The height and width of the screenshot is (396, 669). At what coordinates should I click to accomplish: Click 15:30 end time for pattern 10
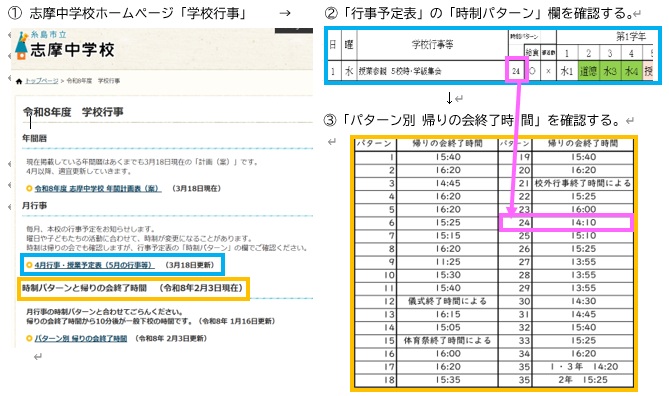[448, 275]
